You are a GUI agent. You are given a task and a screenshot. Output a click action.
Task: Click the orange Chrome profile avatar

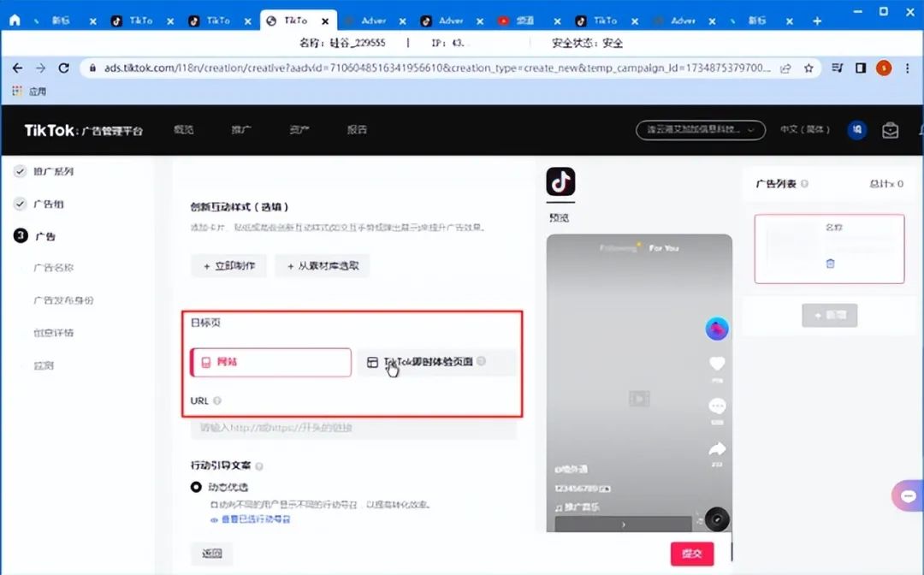pyautogui.click(x=883, y=68)
